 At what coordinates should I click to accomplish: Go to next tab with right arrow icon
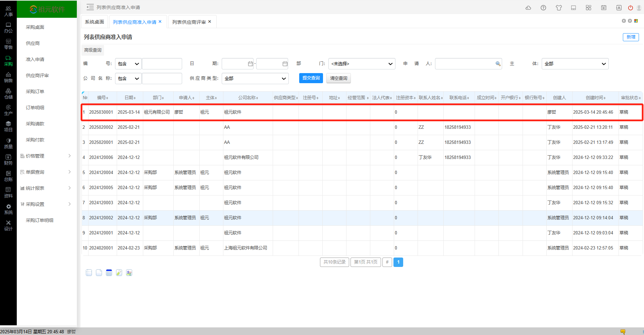click(x=630, y=21)
